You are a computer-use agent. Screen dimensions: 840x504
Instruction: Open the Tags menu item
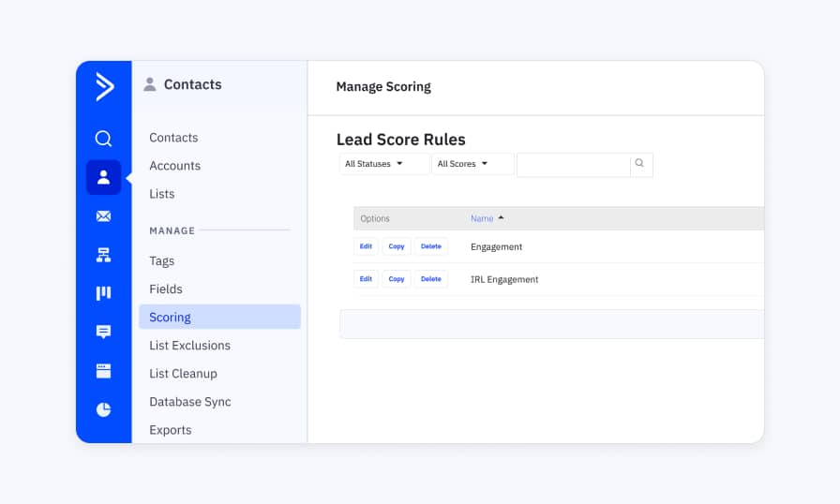[161, 261]
